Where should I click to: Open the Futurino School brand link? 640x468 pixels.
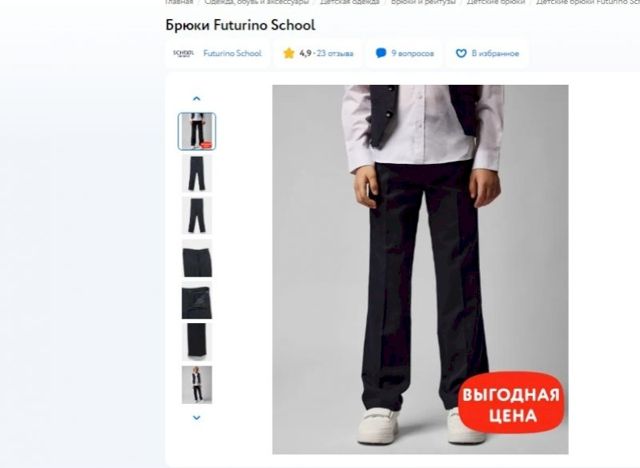pos(232,53)
